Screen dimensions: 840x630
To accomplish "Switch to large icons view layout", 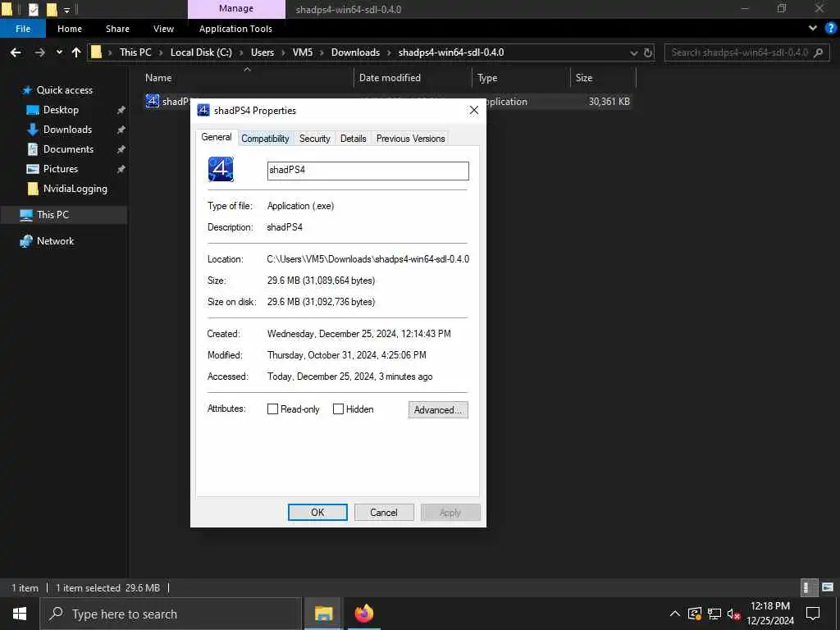I will click(x=828, y=587).
